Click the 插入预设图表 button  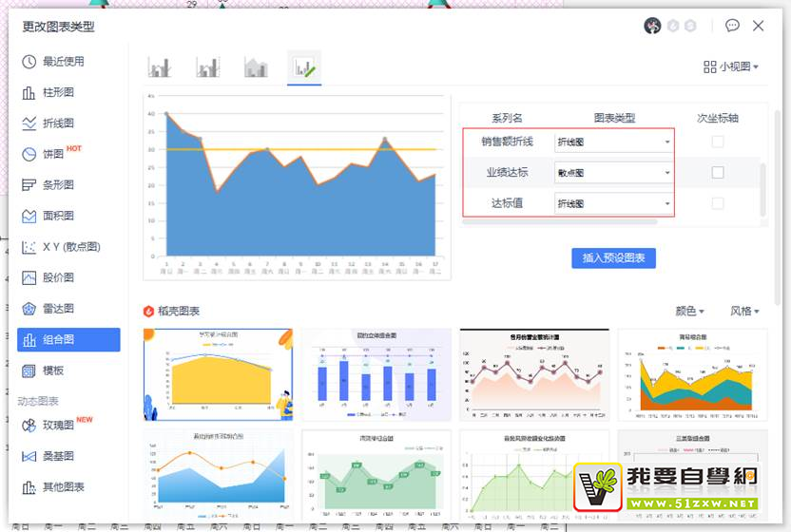[x=613, y=257]
